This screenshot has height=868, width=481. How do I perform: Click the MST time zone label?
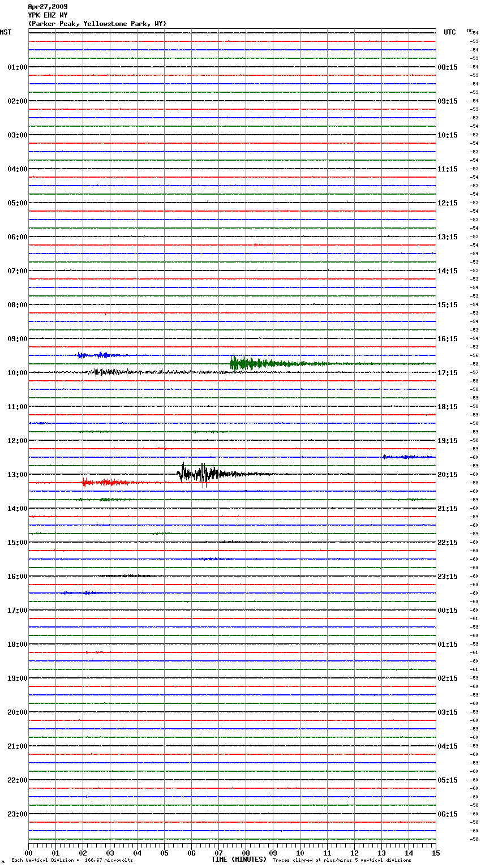coord(6,32)
